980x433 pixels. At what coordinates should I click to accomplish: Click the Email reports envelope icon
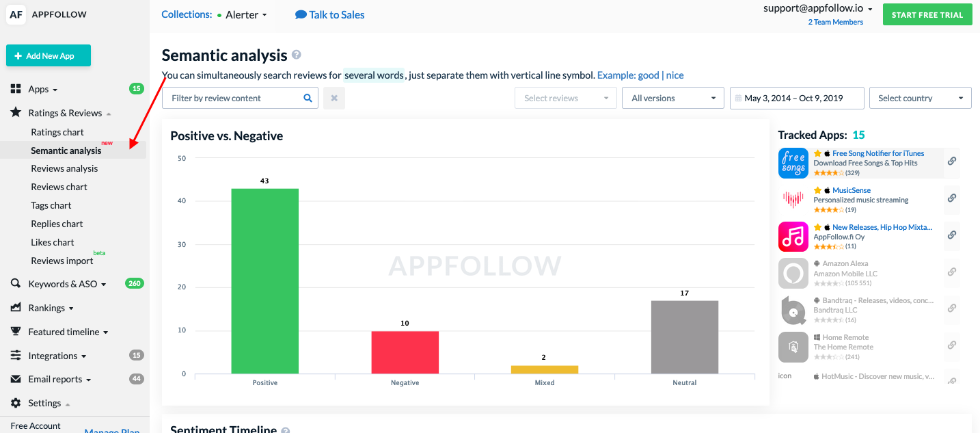[15, 379]
